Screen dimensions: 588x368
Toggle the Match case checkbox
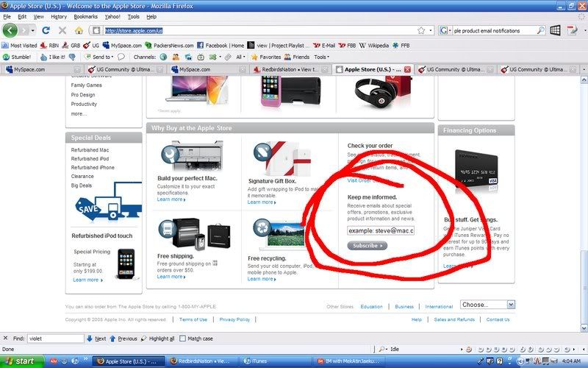coord(182,339)
